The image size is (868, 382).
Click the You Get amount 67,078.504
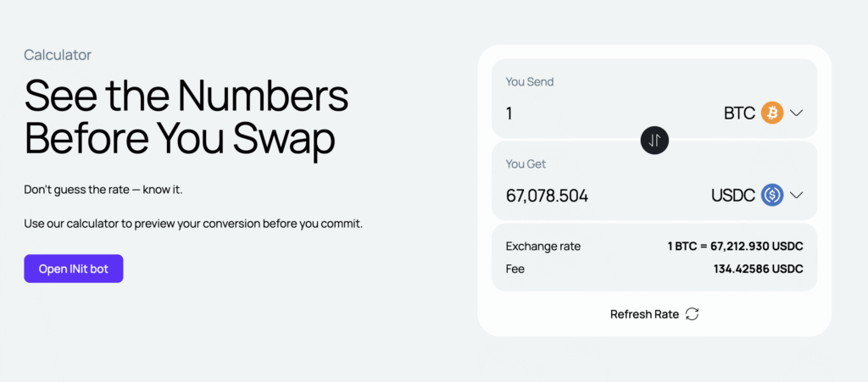[x=547, y=196]
